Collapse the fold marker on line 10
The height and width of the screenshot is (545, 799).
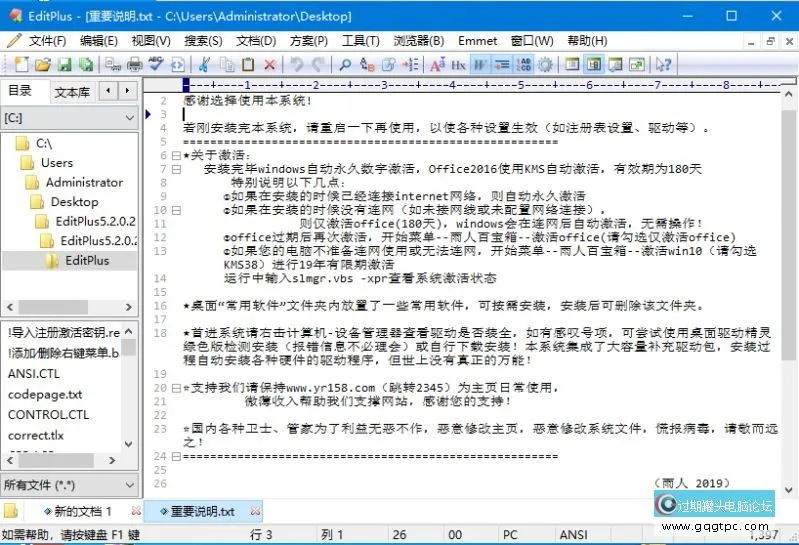[x=176, y=210]
